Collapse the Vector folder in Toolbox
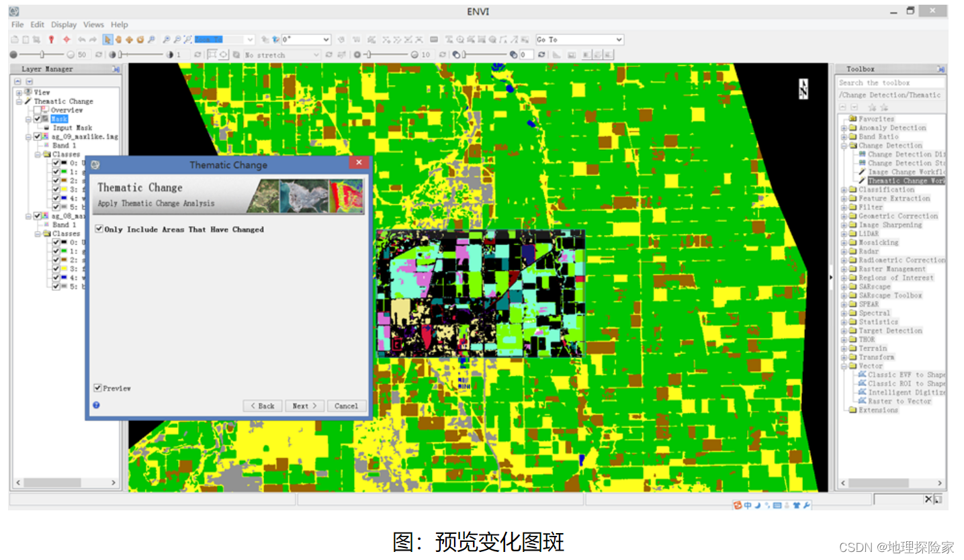This screenshot has width=964, height=560. click(x=844, y=366)
